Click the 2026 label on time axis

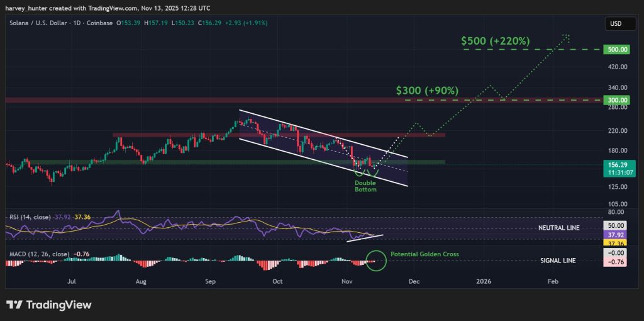tap(484, 283)
